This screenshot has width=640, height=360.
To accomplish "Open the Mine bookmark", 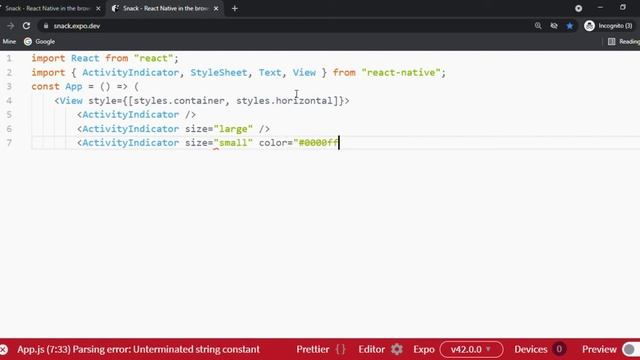I will 9,42.
